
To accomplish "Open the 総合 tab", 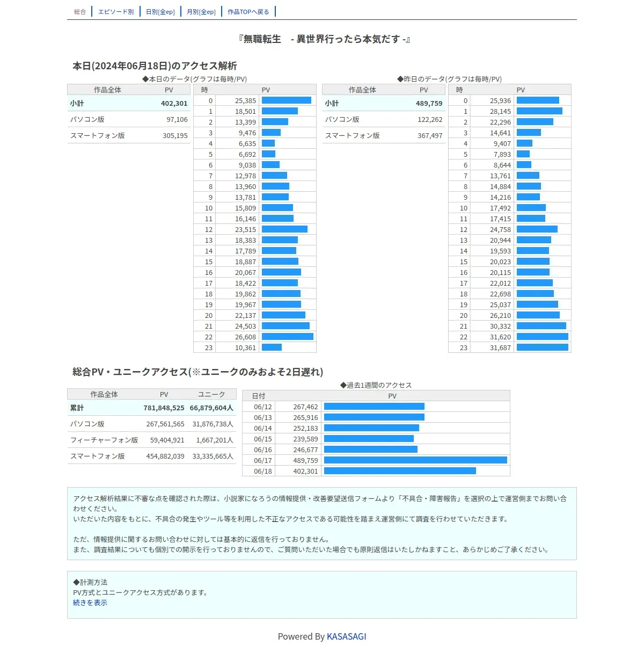I will point(80,12).
